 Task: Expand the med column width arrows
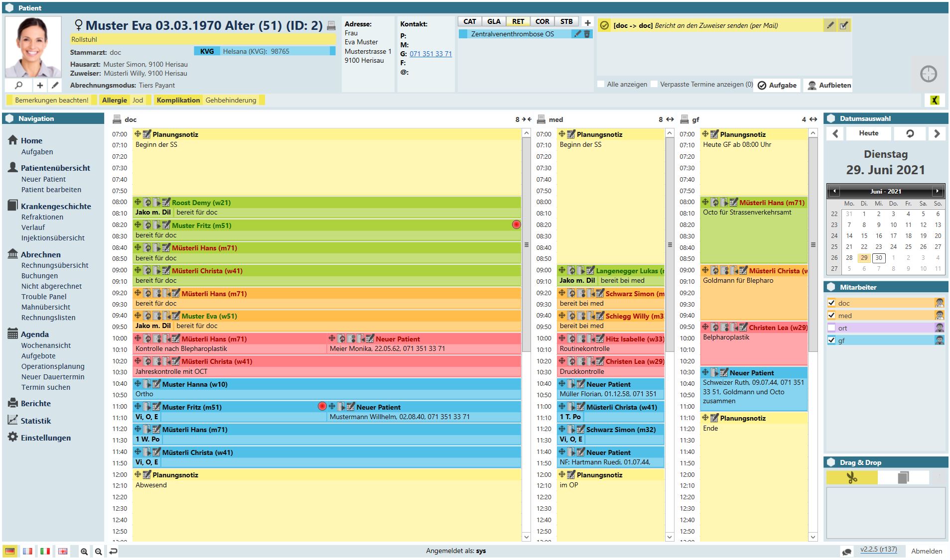point(670,119)
